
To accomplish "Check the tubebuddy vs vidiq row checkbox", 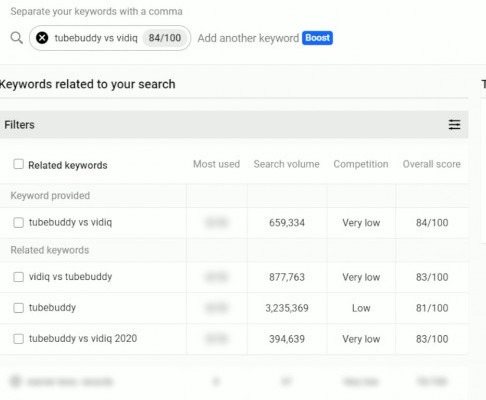I will point(18,222).
